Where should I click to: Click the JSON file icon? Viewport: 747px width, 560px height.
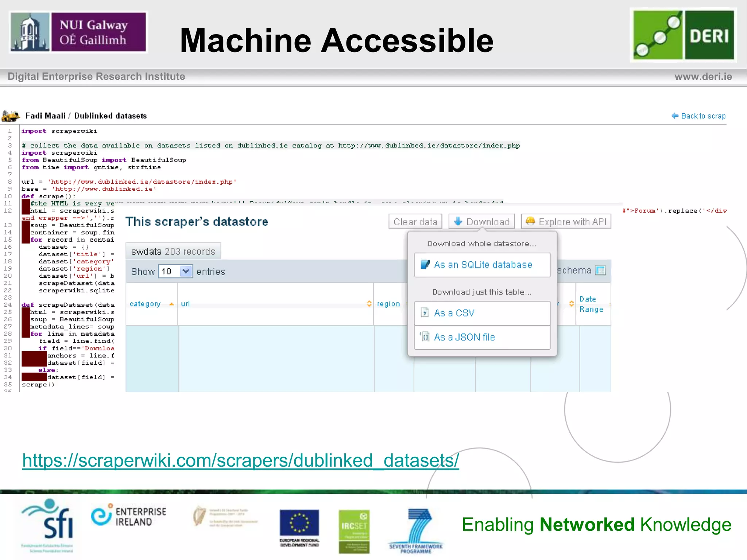pyautogui.click(x=425, y=337)
